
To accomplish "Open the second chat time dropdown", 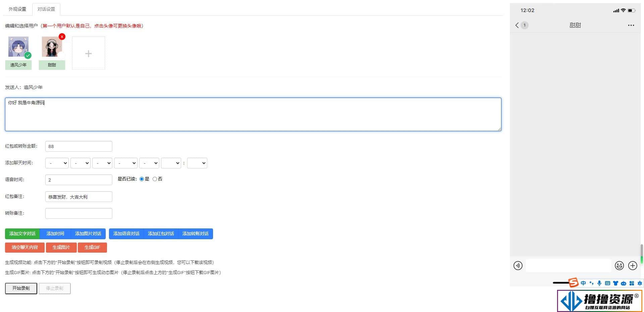I will click(80, 163).
